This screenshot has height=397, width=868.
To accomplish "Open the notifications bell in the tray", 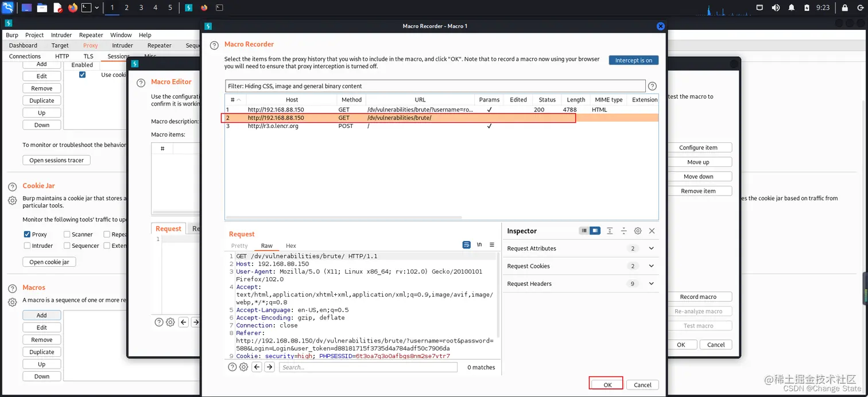I will (792, 7).
